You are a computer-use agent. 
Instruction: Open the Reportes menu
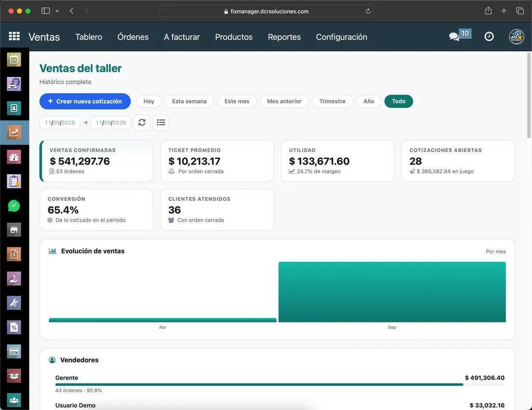(284, 37)
